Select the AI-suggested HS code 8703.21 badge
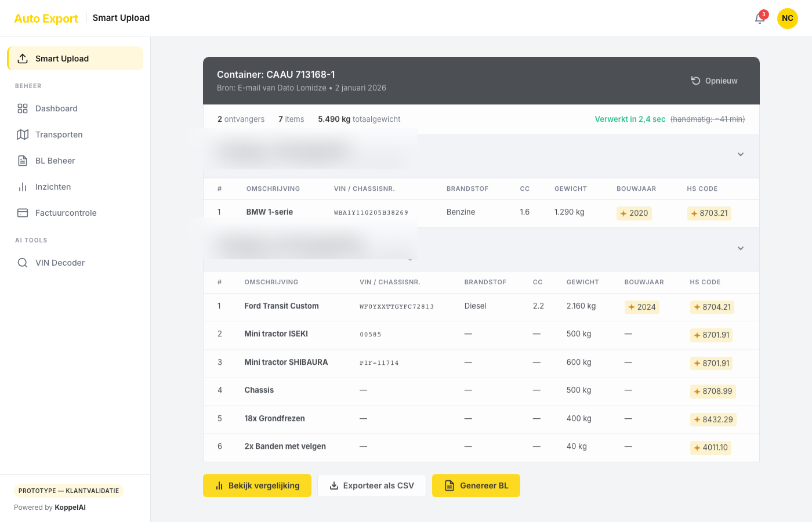Screen dimensions: 812x522 (x=709, y=213)
